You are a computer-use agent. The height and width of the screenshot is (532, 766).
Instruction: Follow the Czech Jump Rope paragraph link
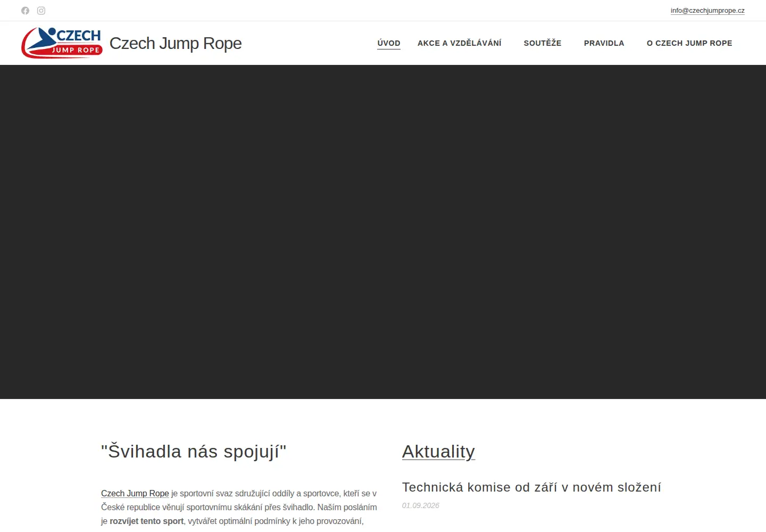pyautogui.click(x=135, y=493)
